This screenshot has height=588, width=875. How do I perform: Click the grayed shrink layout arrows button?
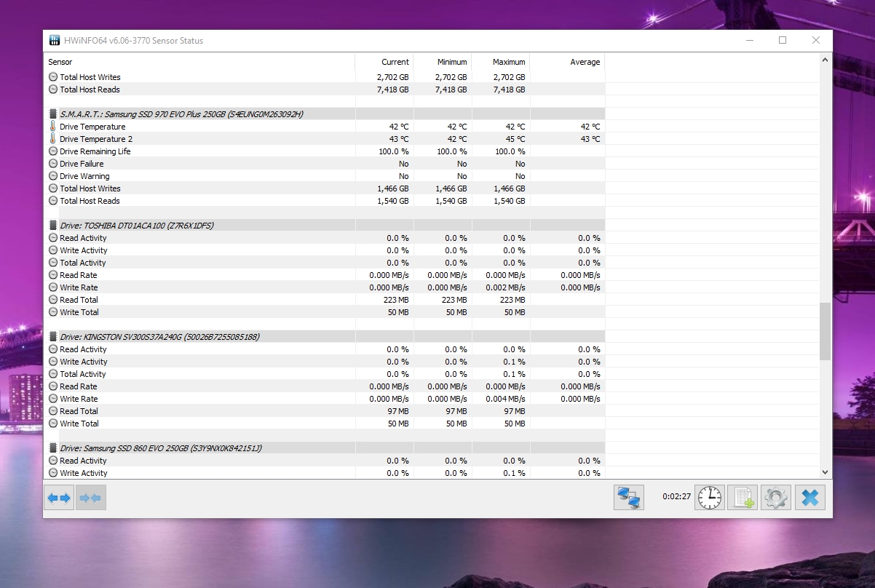click(x=91, y=498)
